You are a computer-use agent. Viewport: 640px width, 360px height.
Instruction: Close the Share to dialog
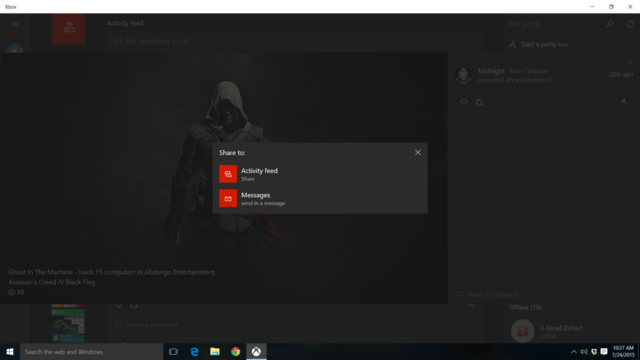coord(418,152)
